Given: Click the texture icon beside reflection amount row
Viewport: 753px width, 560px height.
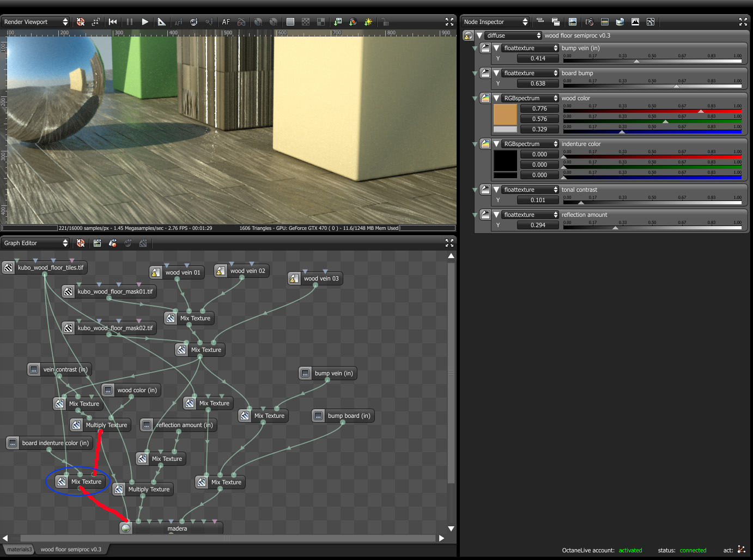Looking at the screenshot, I should point(485,215).
